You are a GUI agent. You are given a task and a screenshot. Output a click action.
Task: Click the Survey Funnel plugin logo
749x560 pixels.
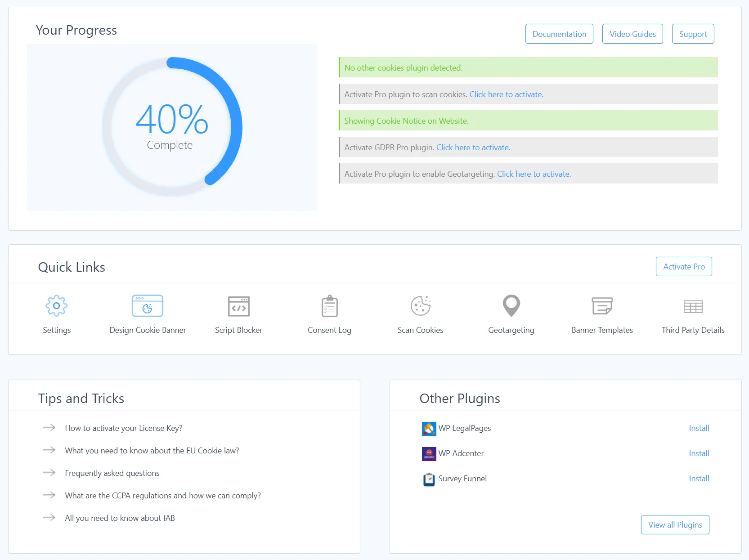point(429,479)
